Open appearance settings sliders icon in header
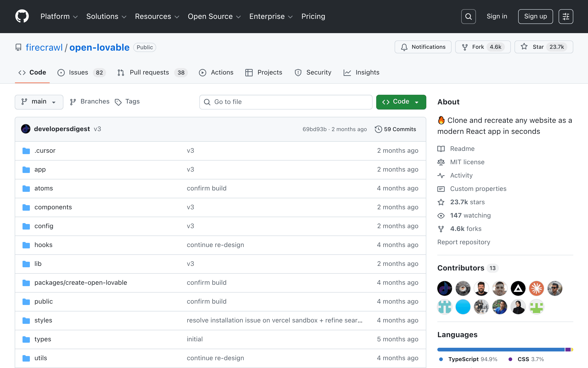The height and width of the screenshot is (368, 588). point(566,17)
